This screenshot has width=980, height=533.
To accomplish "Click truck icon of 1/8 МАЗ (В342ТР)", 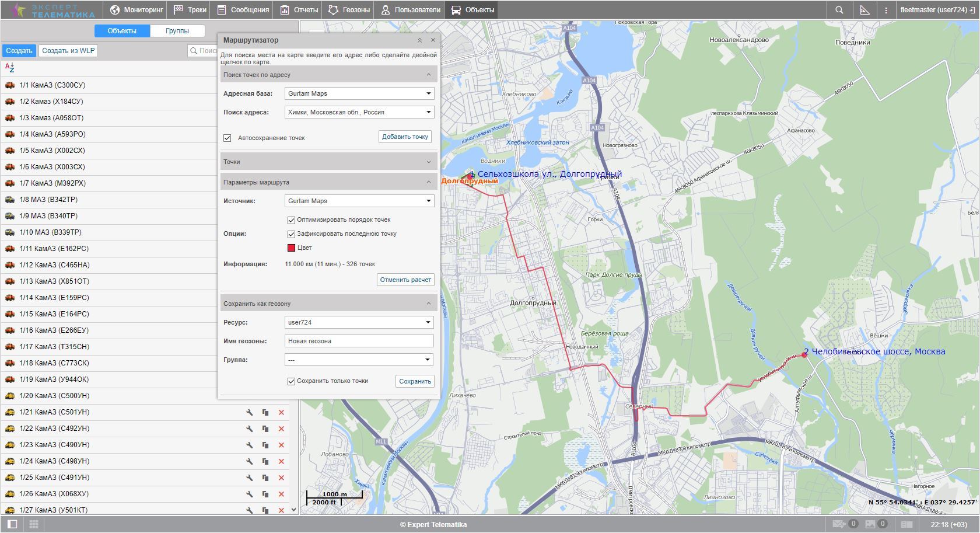I will point(10,200).
